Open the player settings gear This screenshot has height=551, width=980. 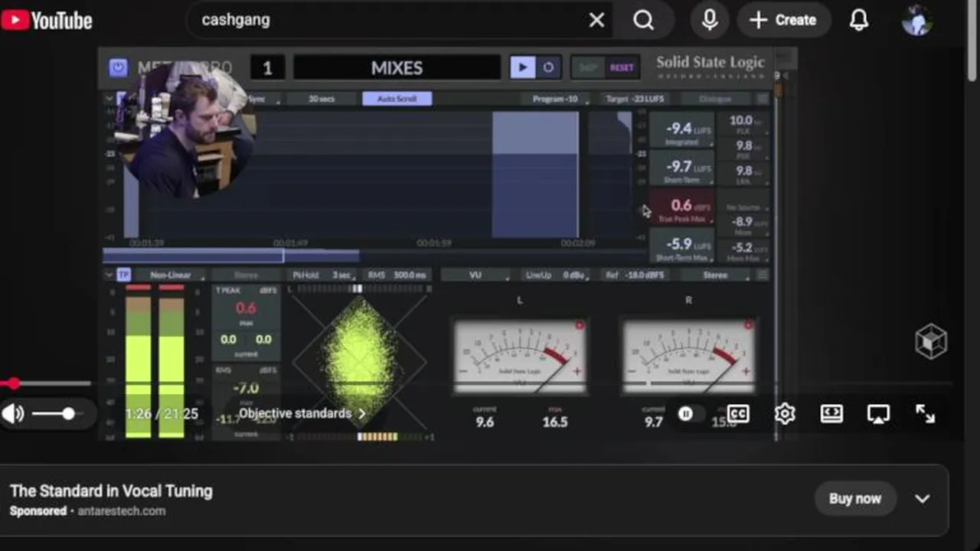coord(785,414)
